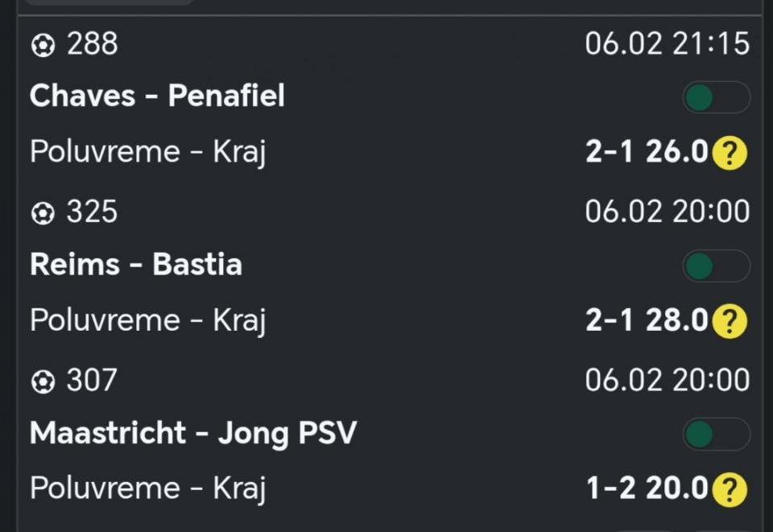The image size is (773, 532).
Task: Enable the Reims - Bastia toggle
Action: (x=716, y=266)
